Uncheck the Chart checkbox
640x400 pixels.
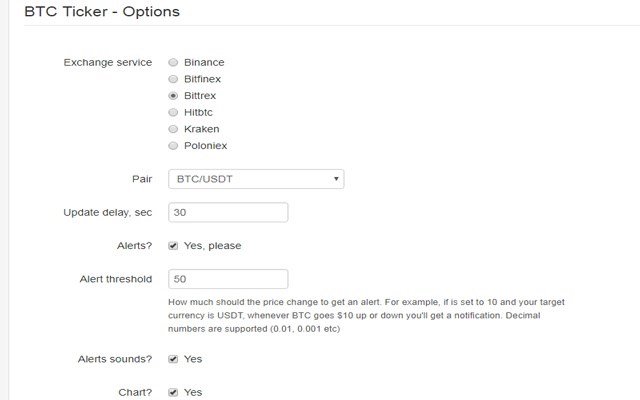coord(173,392)
